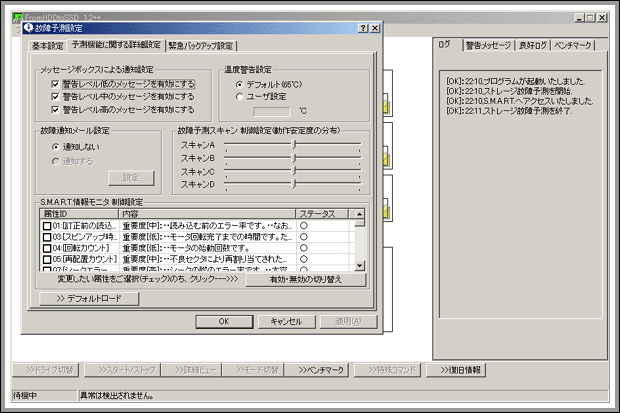Click the >> デフォルトロード button
Image resolution: width=620 pixels, height=413 pixels.
tap(89, 299)
